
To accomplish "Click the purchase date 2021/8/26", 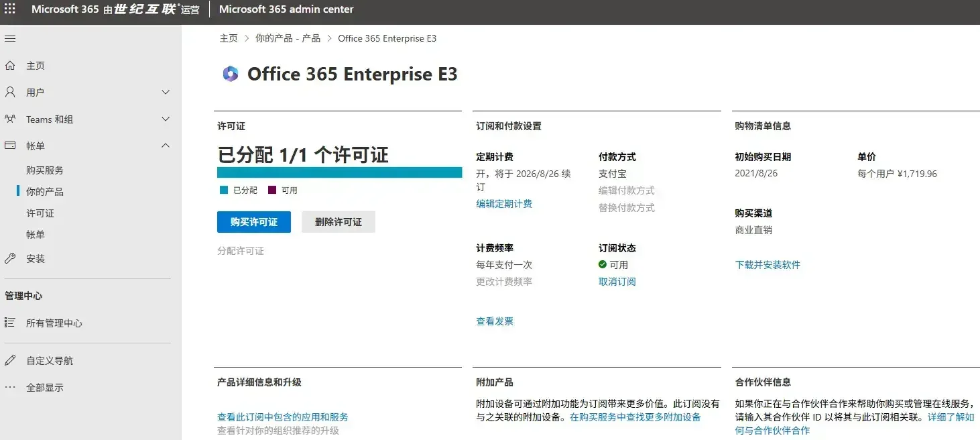I will (757, 173).
